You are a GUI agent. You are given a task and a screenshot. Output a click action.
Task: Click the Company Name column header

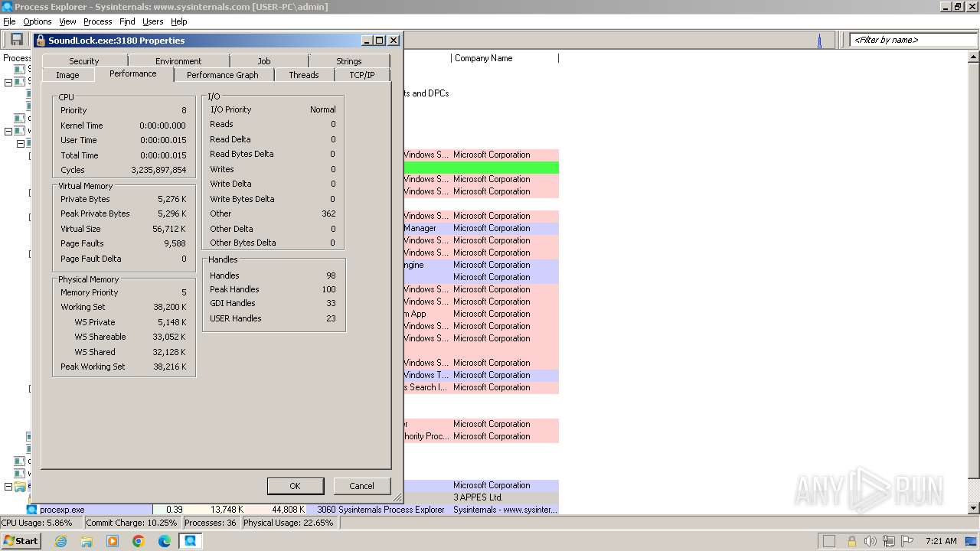(505, 58)
